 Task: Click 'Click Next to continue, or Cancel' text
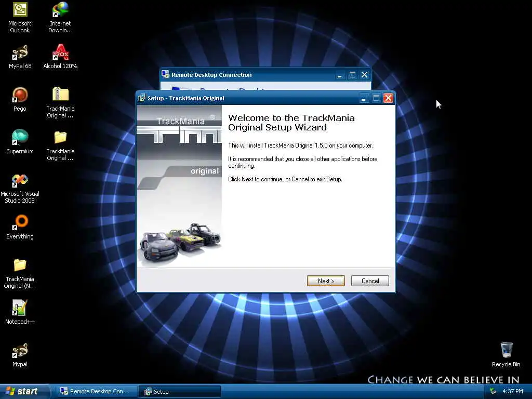(285, 179)
